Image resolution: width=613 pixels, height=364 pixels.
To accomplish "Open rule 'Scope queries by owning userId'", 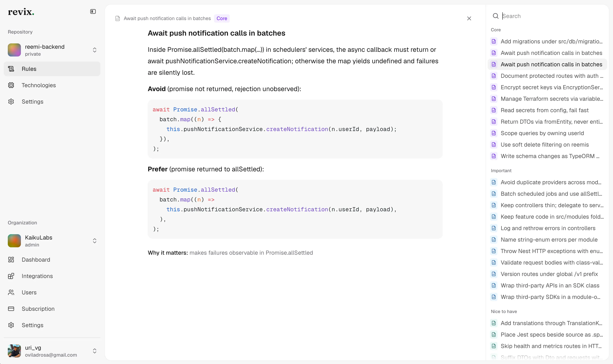I will [547, 133].
